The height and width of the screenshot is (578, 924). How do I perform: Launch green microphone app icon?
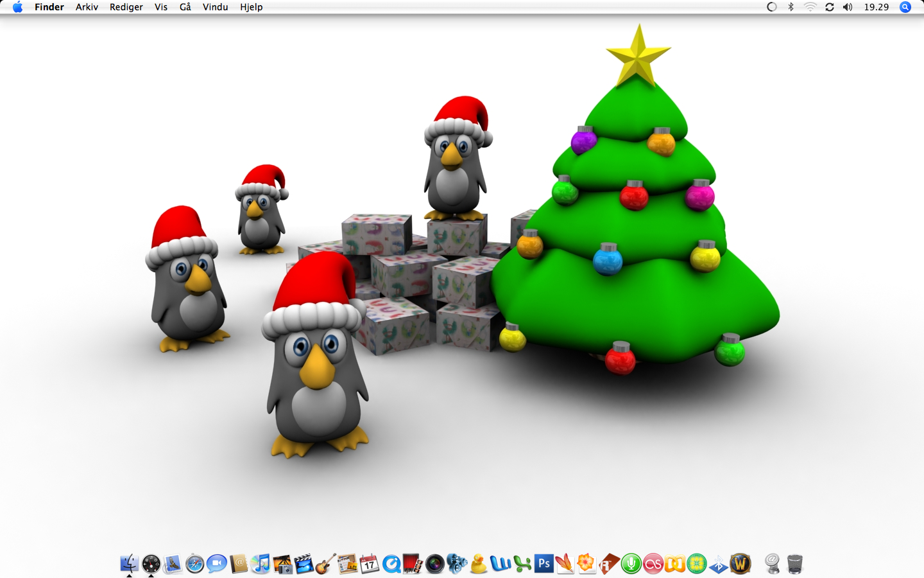click(631, 564)
